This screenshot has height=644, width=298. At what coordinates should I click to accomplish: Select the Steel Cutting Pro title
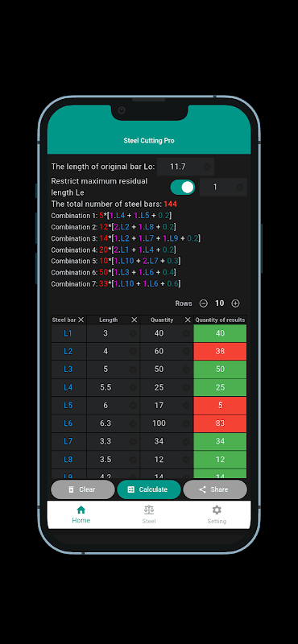point(149,140)
